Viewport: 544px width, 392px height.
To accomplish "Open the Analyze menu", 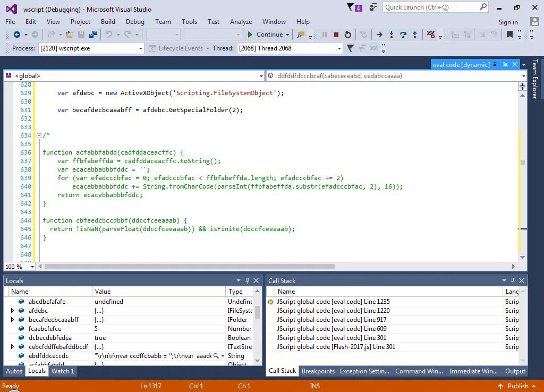I will point(241,21).
